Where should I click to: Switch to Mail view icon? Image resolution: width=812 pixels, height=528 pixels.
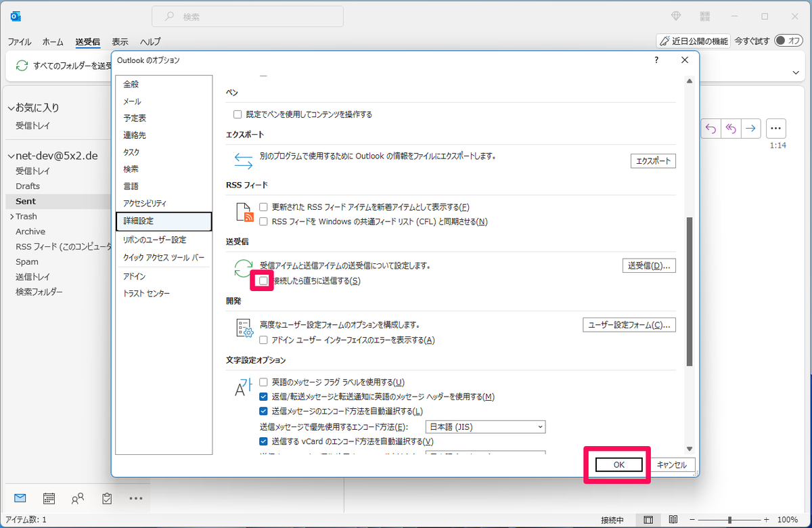[x=20, y=498]
